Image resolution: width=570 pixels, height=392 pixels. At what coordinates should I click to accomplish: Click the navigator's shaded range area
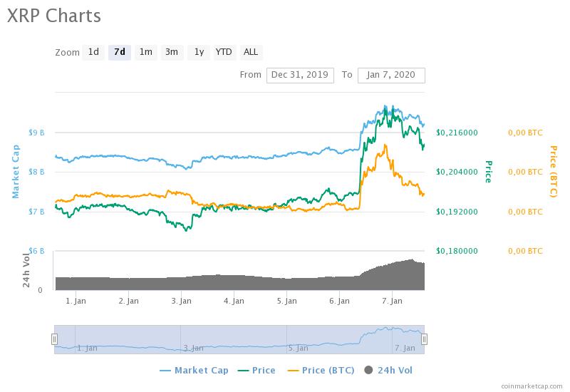click(239, 339)
